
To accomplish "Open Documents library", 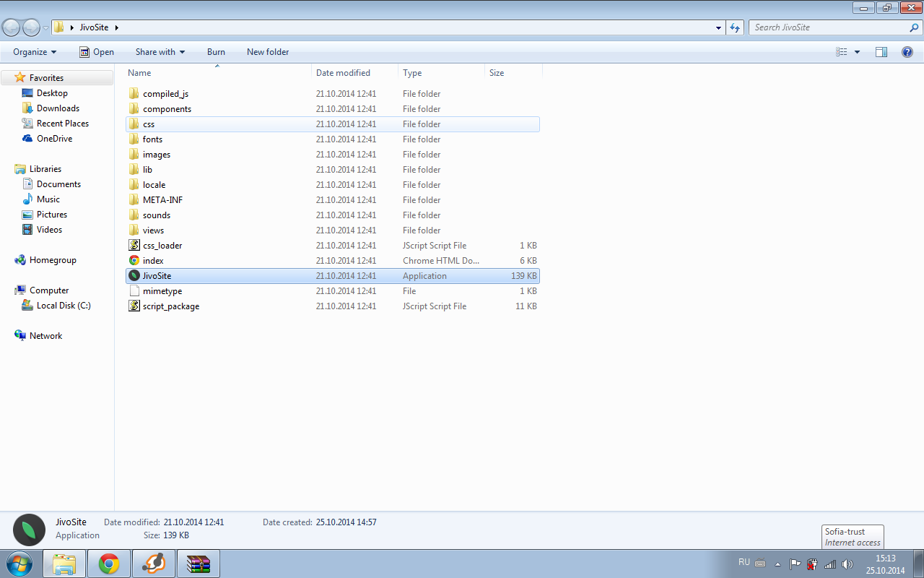I will [x=58, y=184].
